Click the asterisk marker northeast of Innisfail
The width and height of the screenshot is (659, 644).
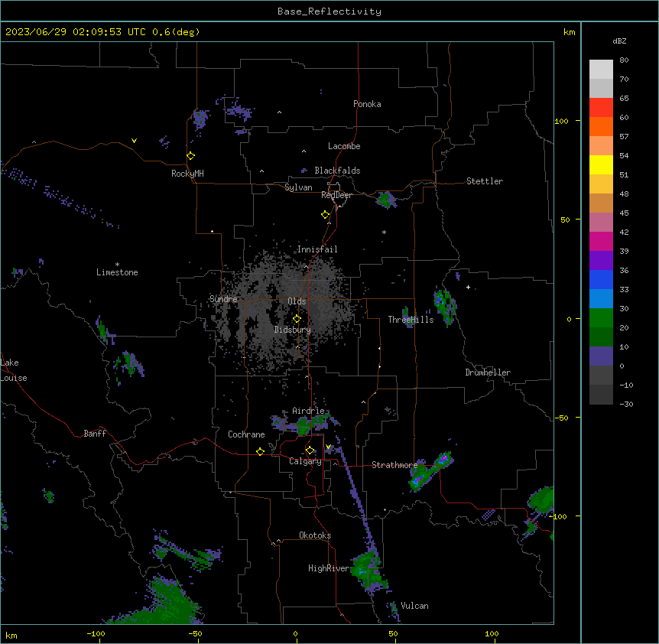pos(384,232)
